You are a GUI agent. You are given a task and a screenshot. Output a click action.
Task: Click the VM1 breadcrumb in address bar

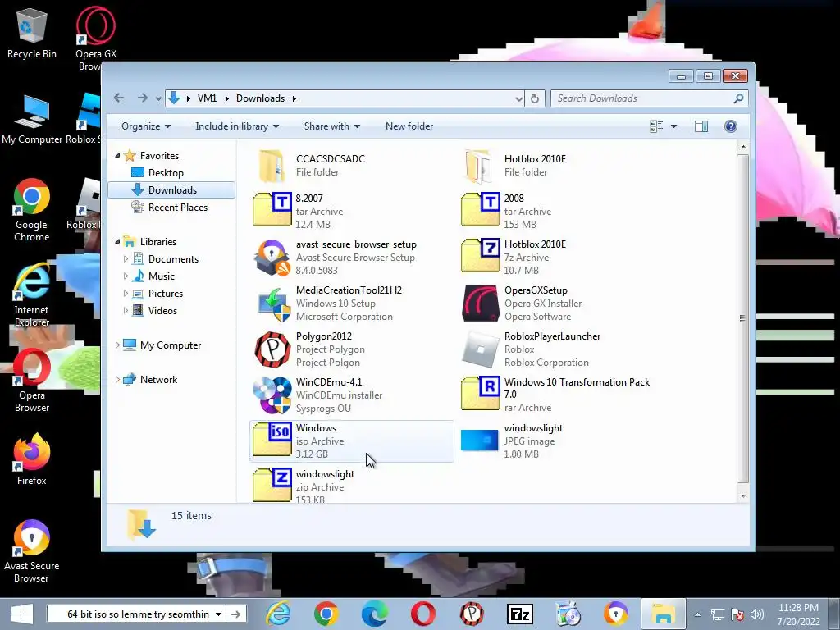click(x=207, y=98)
